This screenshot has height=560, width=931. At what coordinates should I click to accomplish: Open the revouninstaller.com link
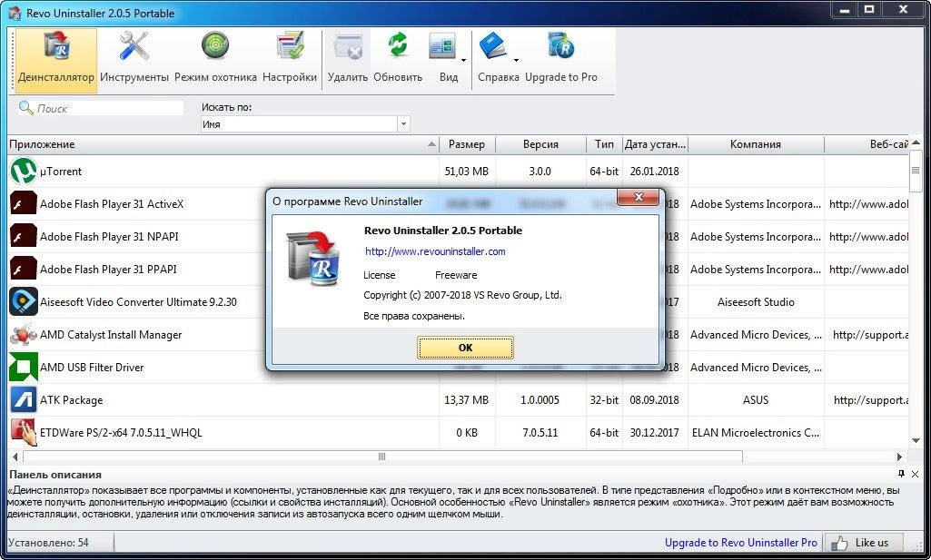tap(435, 251)
